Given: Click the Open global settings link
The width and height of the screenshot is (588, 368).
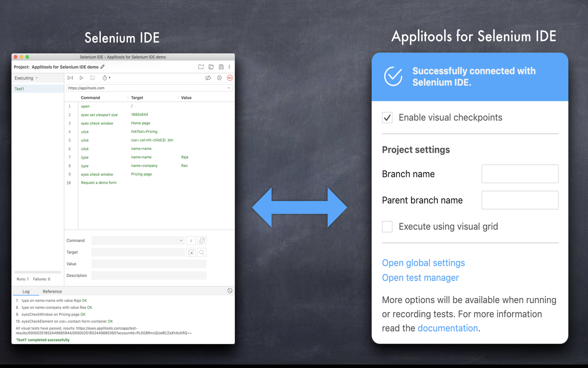Looking at the screenshot, I should point(424,263).
